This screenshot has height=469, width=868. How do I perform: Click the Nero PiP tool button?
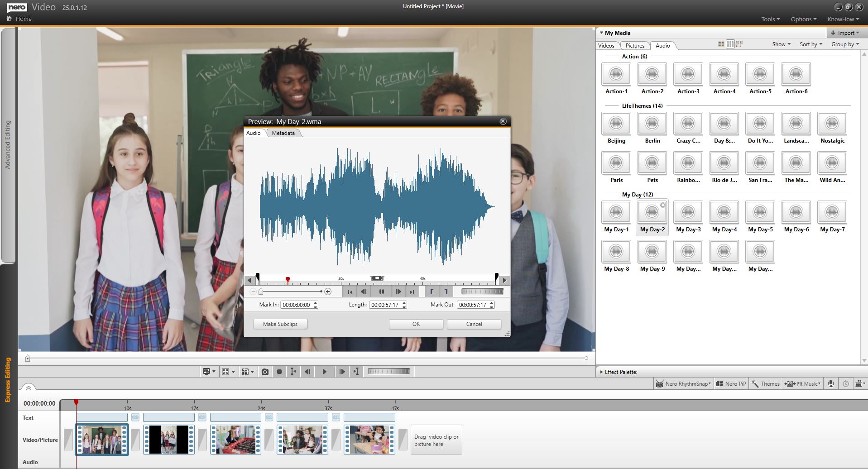(731, 383)
